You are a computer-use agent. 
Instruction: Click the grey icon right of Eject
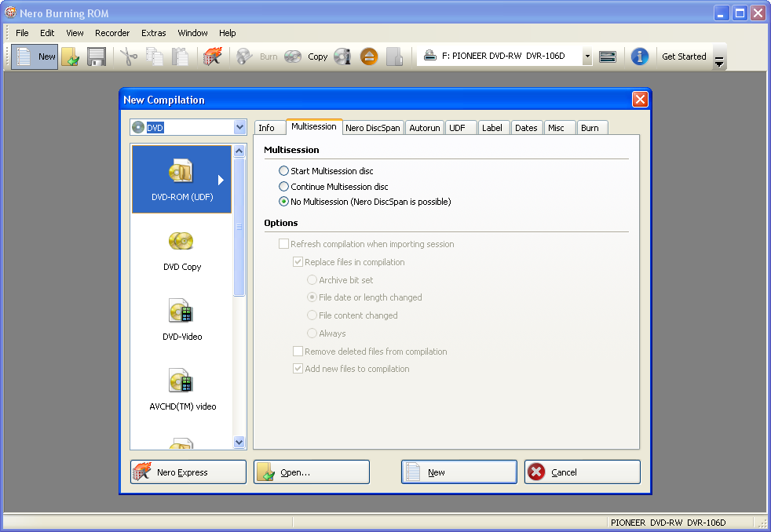pyautogui.click(x=394, y=56)
